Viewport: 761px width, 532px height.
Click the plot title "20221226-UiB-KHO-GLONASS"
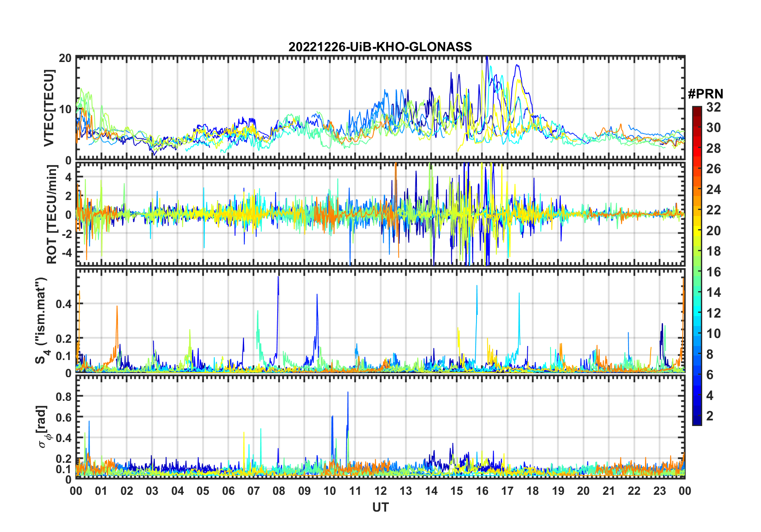point(380,47)
